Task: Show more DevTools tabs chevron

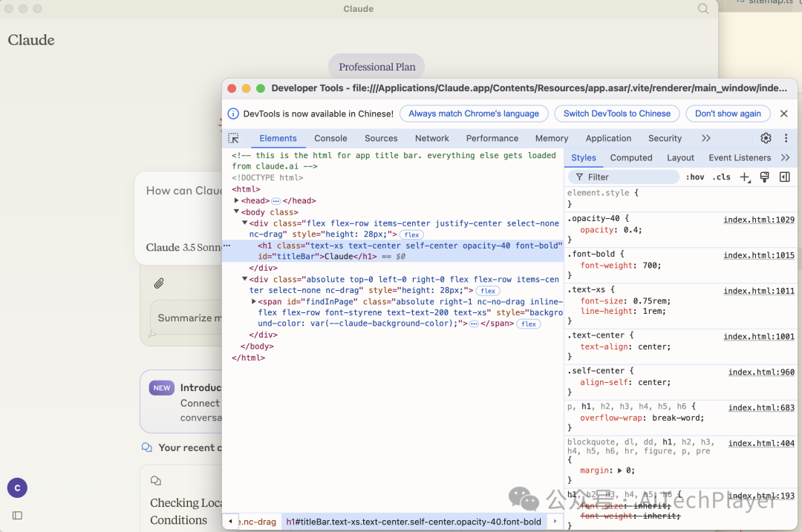Action: [x=706, y=138]
